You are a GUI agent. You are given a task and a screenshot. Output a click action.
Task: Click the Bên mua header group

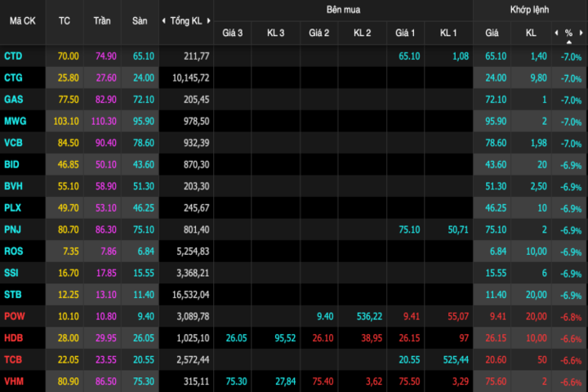point(343,10)
